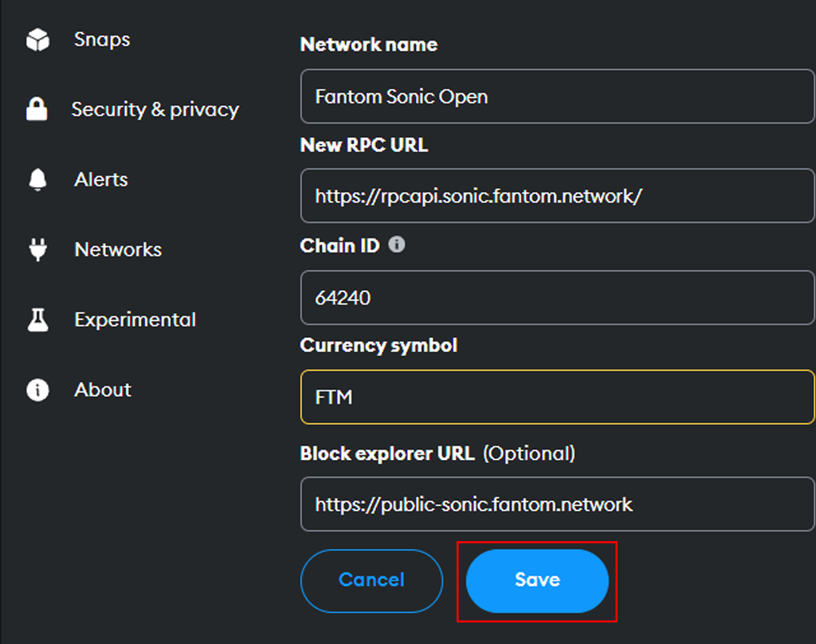Click the About info icon
Viewport: 816px width, 644px height.
tap(37, 390)
